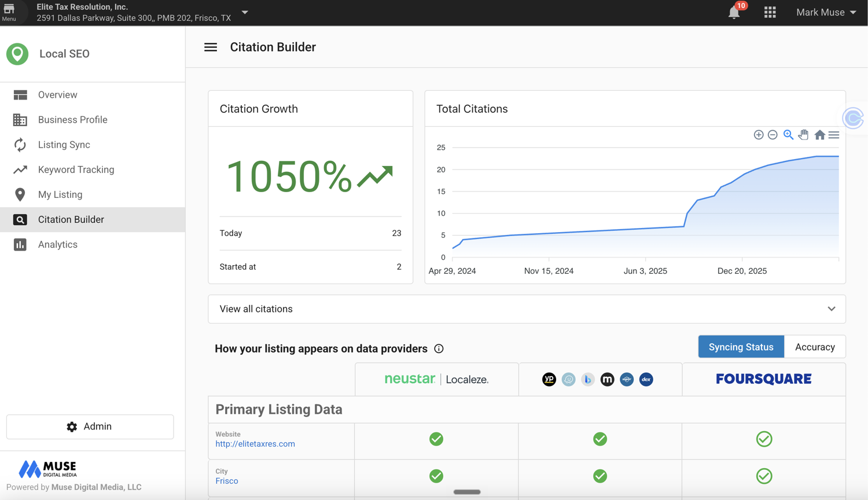Select the chart magnifier selection zoom tool
Image resolution: width=868 pixels, height=500 pixels.
[788, 135]
